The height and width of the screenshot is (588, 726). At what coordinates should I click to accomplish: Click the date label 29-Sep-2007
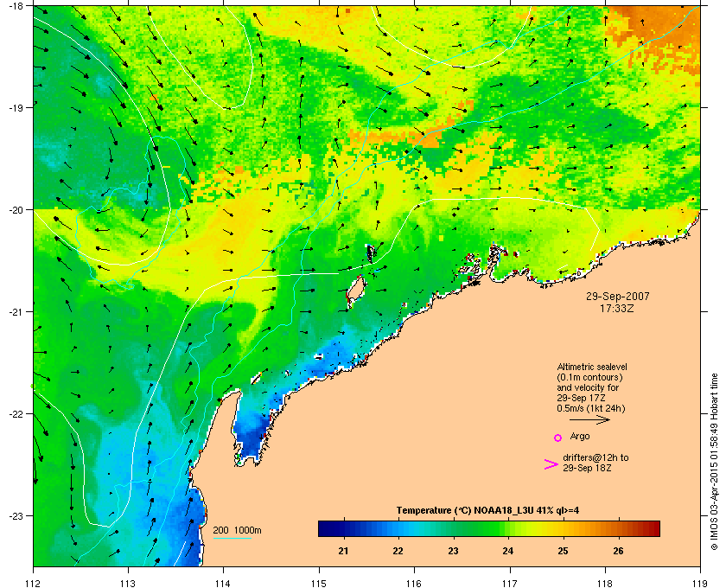pos(618,296)
